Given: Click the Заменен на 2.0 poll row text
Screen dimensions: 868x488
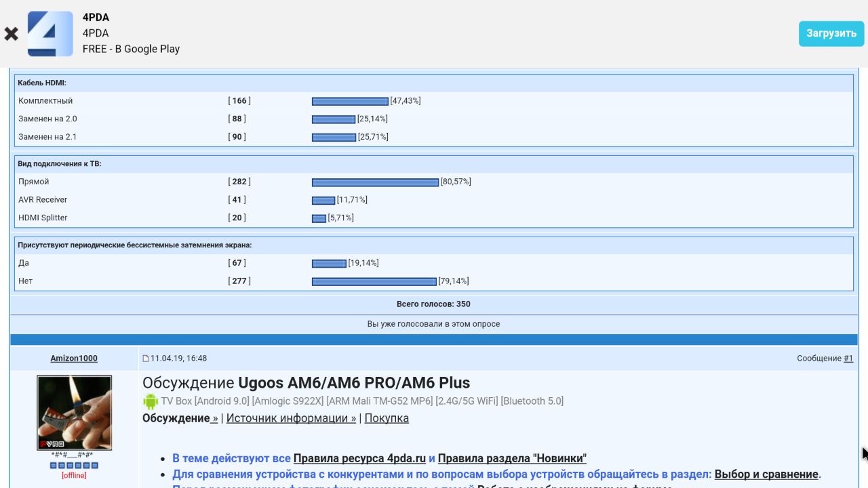Looking at the screenshot, I should 47,119.
